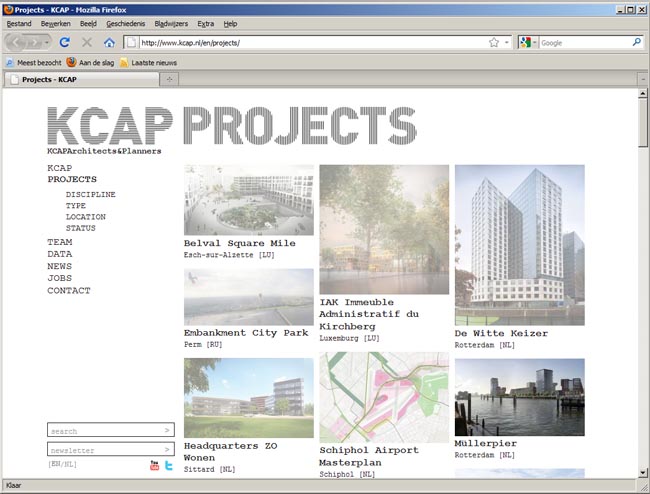Image resolution: width=650 pixels, height=494 pixels.
Task: Open the Belval Square Mile thumbnail
Action: (x=249, y=200)
